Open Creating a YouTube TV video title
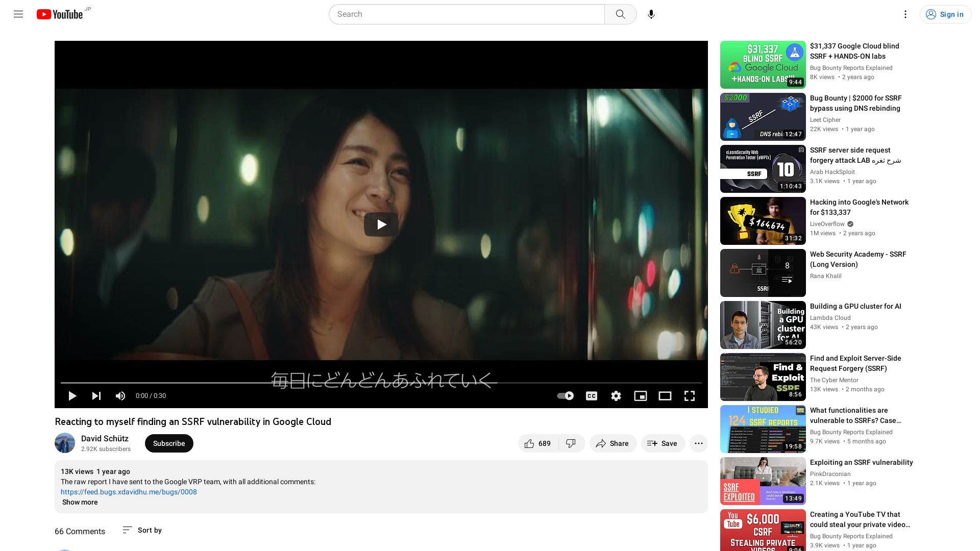This screenshot has width=980, height=551. (860, 519)
